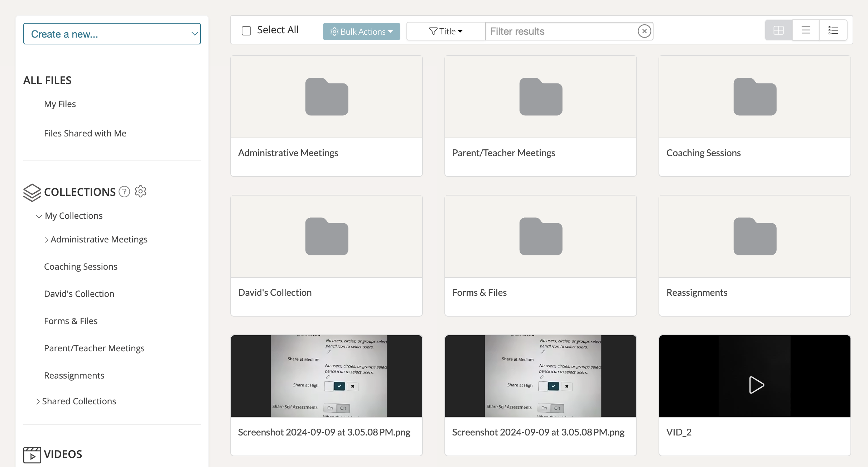Viewport: 868px width, 467px height.
Task: Switch to compact list view icon
Action: (806, 30)
